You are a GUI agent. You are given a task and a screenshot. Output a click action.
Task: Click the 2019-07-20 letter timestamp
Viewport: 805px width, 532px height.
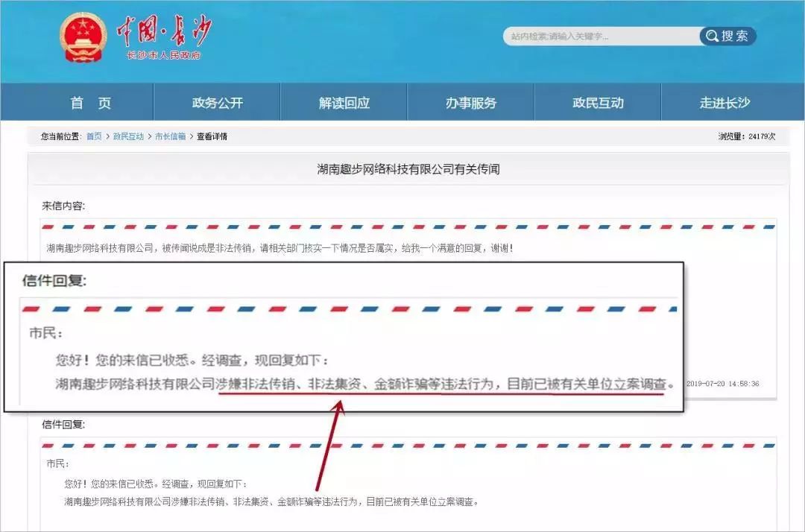pyautogui.click(x=722, y=384)
